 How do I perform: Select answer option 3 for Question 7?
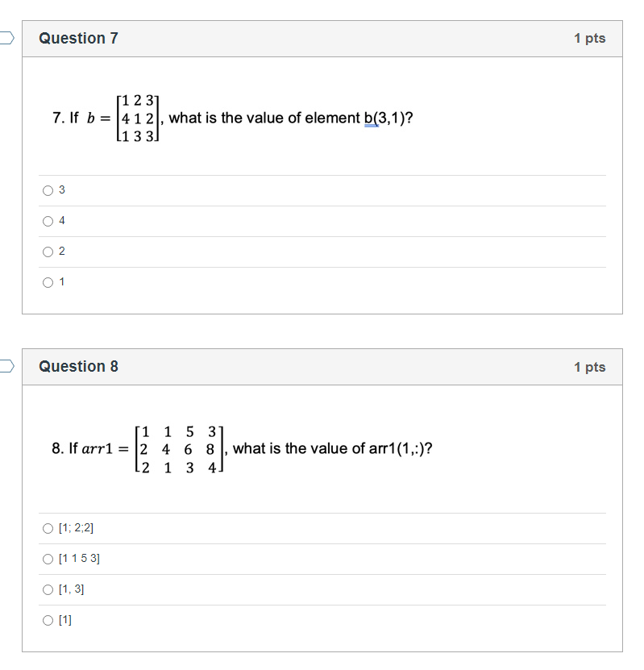pos(48,190)
